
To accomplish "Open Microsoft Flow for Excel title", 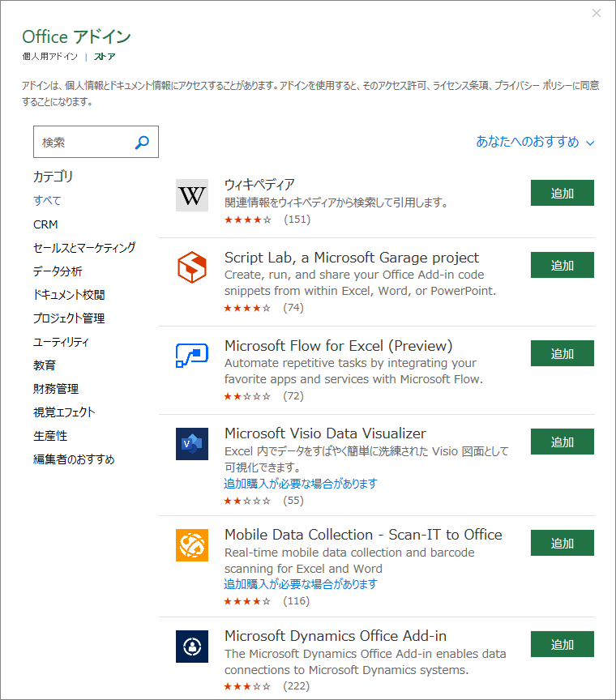I will (x=339, y=346).
